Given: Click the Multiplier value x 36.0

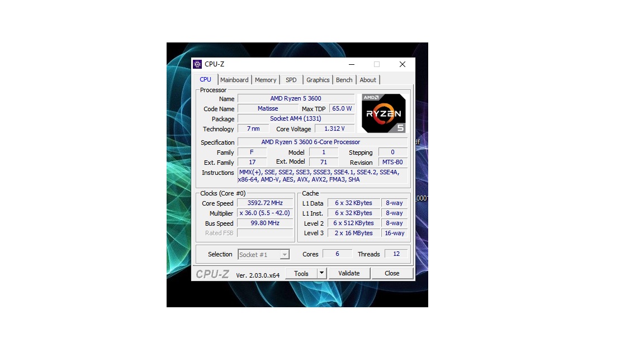Looking at the screenshot, I should pyautogui.click(x=265, y=213).
